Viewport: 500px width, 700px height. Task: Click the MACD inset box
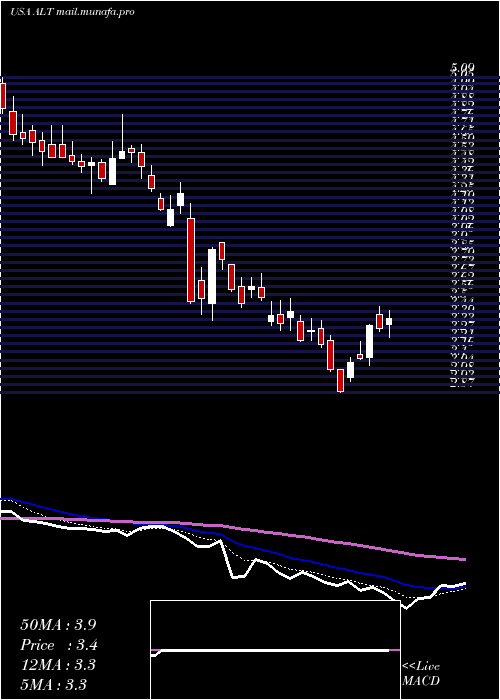click(275, 650)
